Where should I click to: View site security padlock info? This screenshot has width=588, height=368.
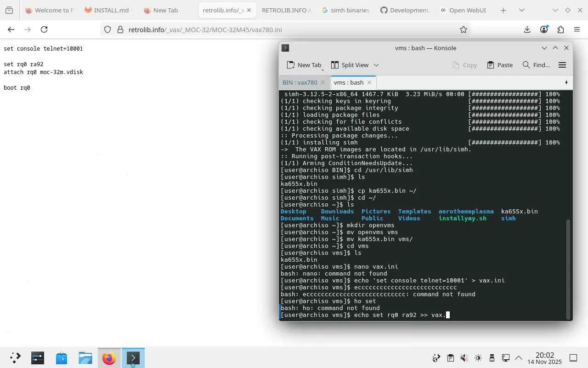120,29
